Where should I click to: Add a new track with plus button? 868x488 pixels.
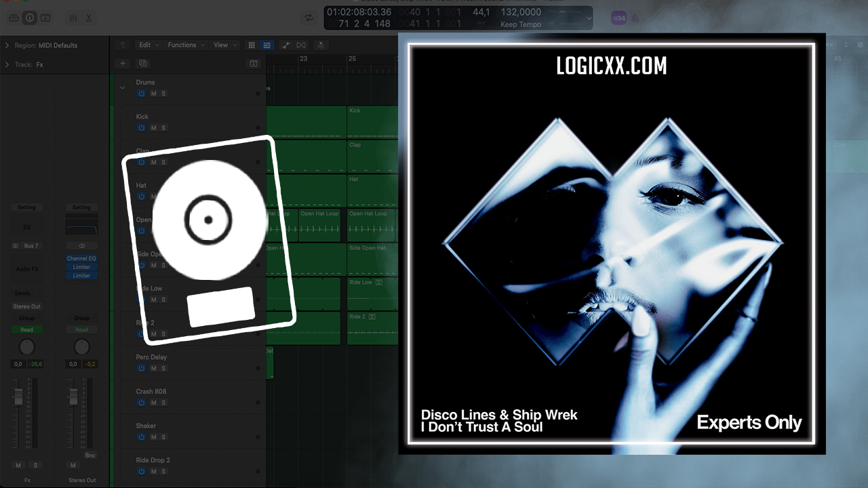(x=123, y=63)
